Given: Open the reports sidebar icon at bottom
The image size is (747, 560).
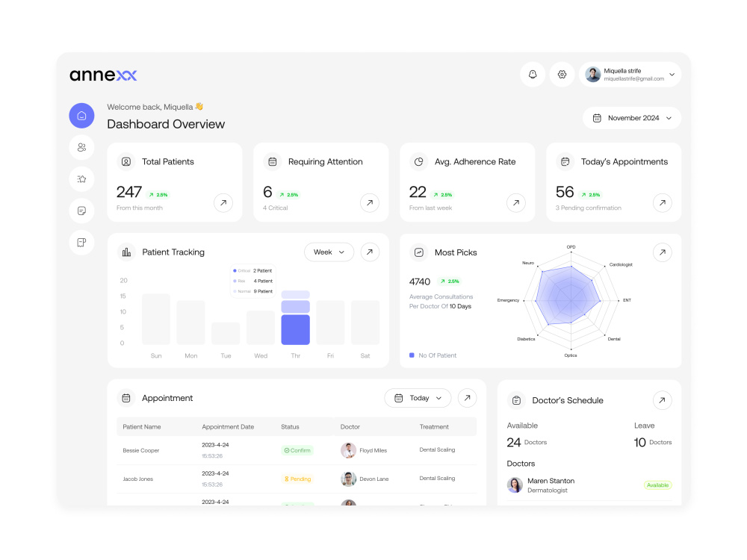Looking at the screenshot, I should (82, 243).
